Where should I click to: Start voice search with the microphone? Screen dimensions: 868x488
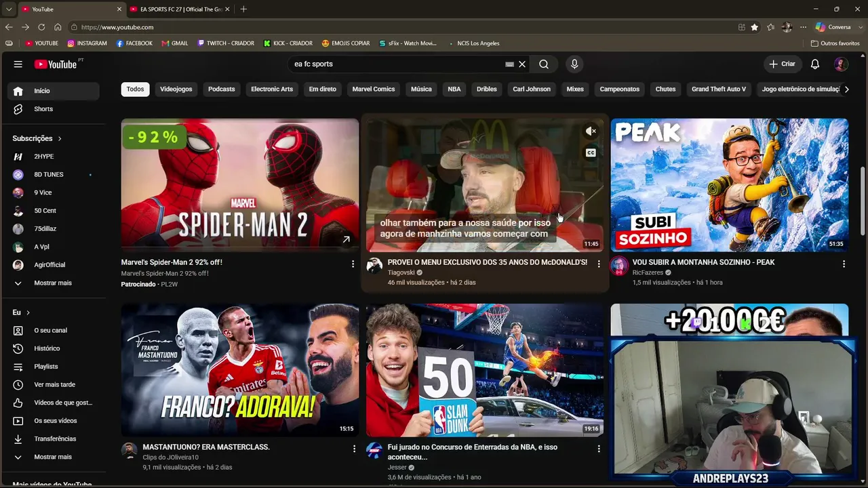pyautogui.click(x=574, y=64)
